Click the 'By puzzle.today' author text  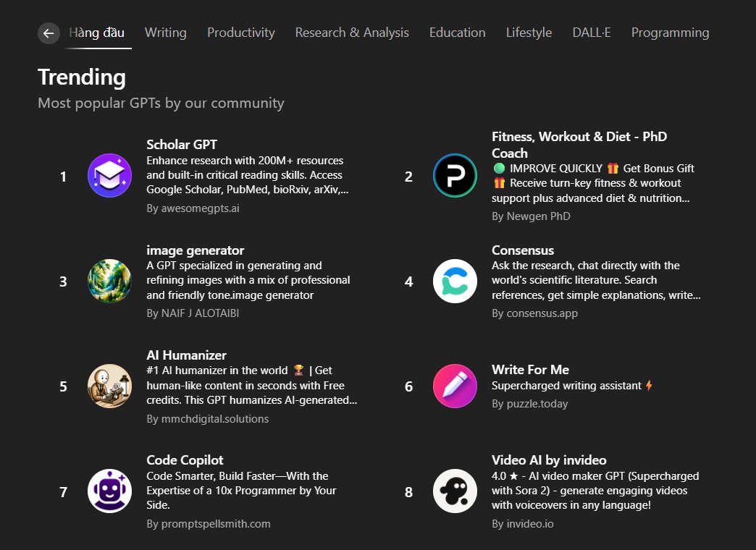coord(530,404)
